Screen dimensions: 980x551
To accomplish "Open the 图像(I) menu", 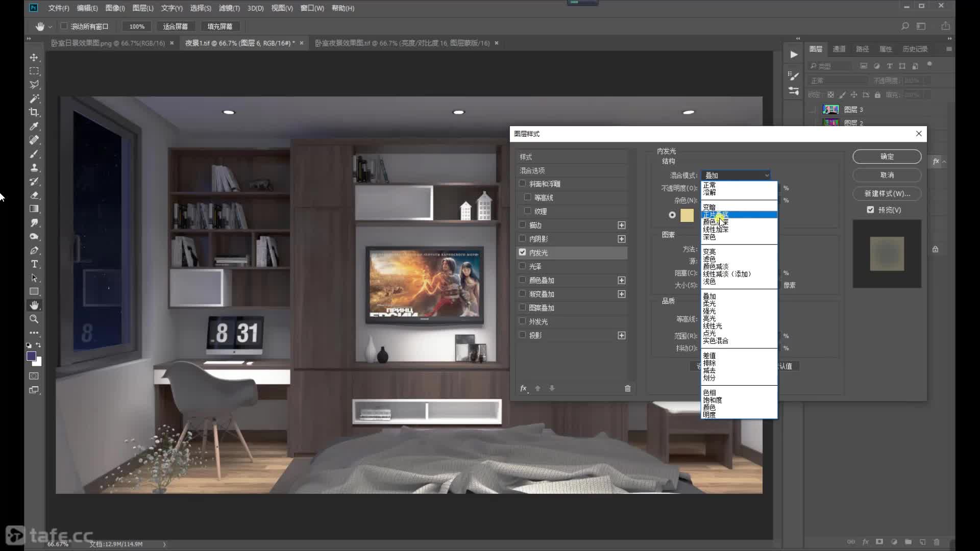I will point(115,8).
